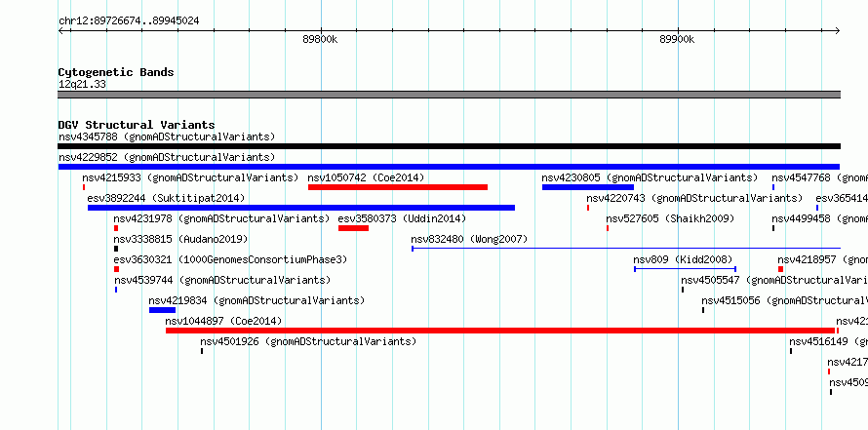Open the nsv809 (Kidd2008) label
The height and width of the screenshot is (430, 868).
(683, 259)
